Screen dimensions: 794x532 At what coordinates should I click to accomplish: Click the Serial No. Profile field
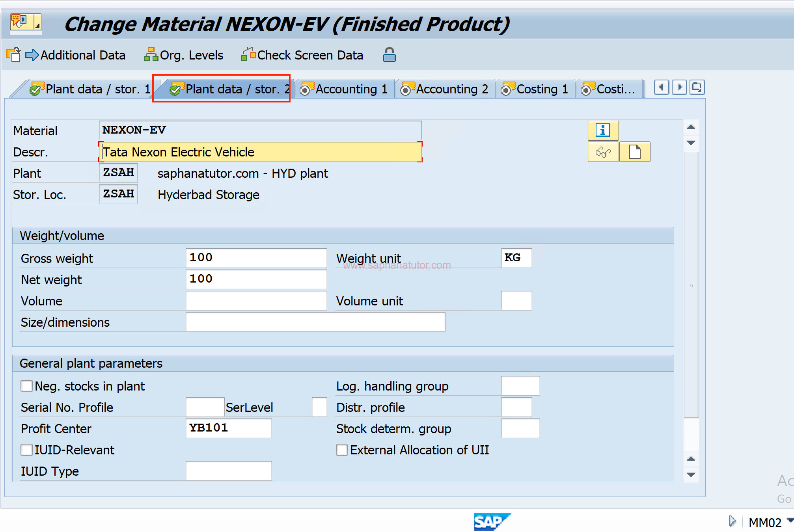pyautogui.click(x=205, y=407)
